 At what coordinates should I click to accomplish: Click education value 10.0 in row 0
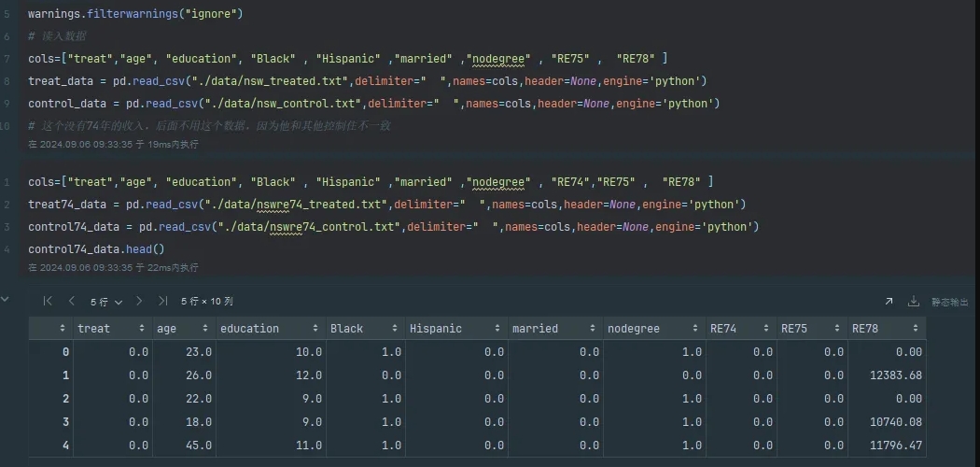(x=309, y=352)
